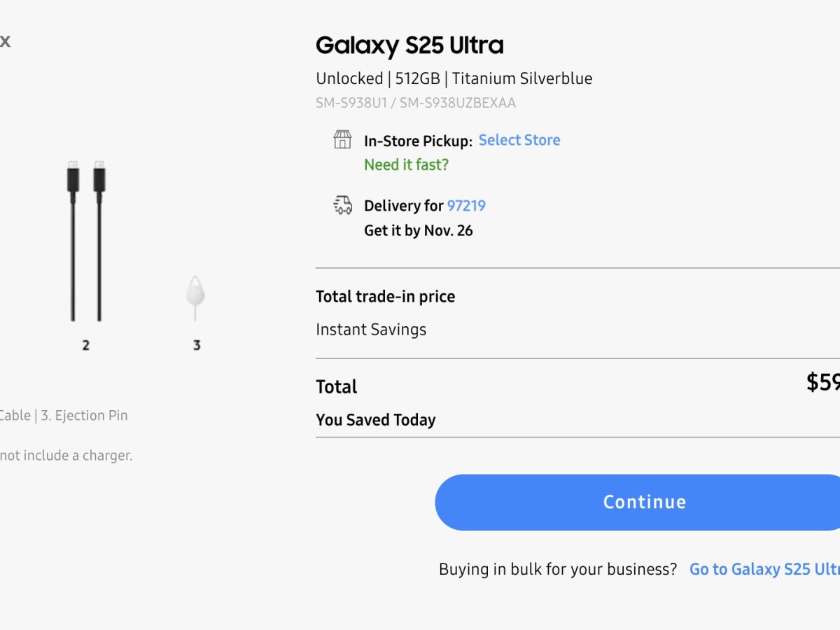Click the delivery truck icon
The height and width of the screenshot is (630, 840).
click(342, 205)
